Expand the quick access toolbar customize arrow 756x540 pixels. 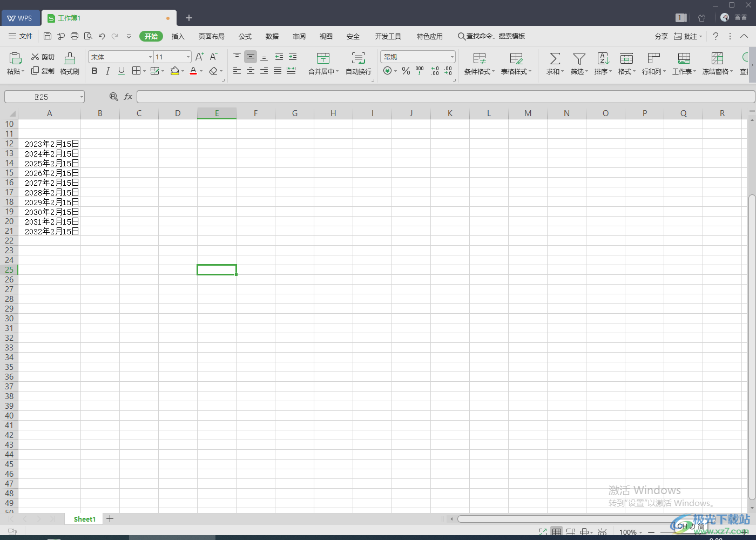point(129,36)
